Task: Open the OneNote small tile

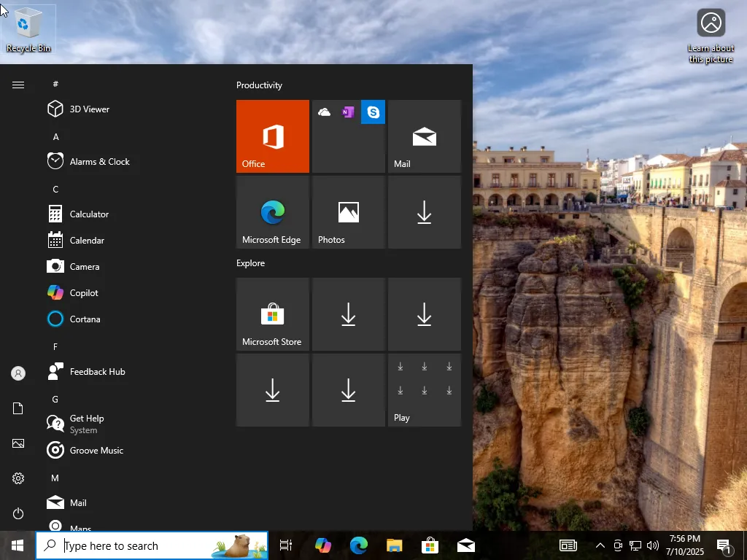Action: (x=349, y=112)
